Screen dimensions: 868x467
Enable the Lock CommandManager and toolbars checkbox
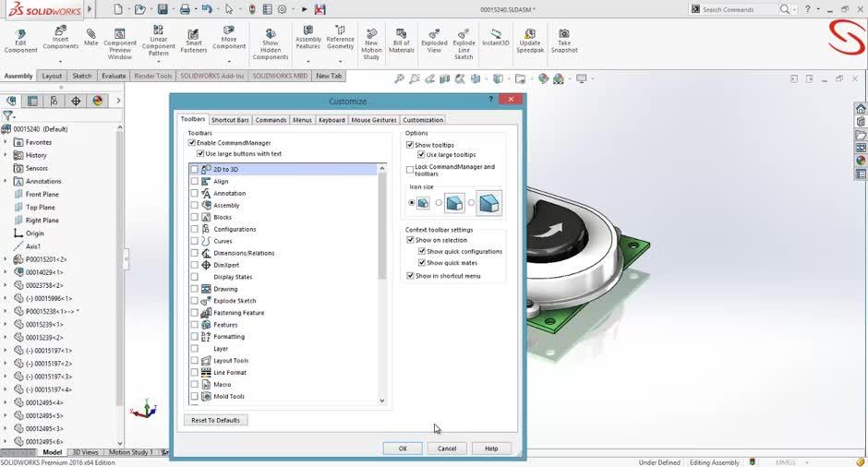(x=410, y=169)
